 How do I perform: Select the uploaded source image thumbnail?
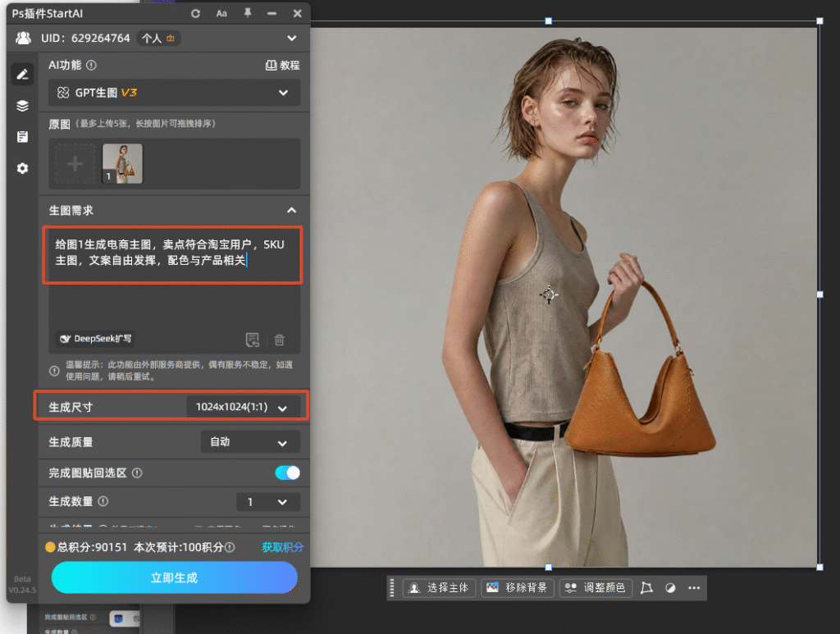click(x=123, y=163)
